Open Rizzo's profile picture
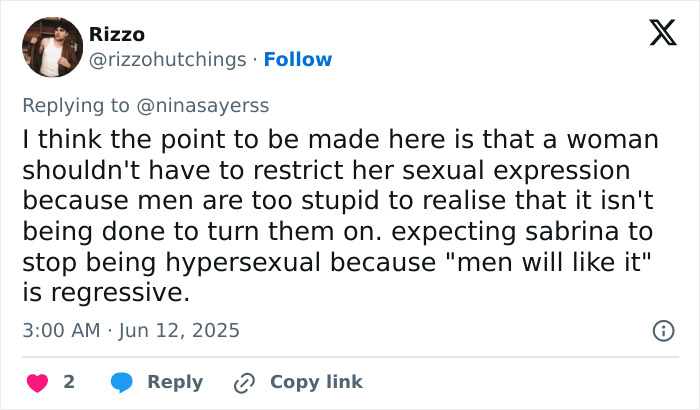Viewport: 700px width, 410px height. [52, 47]
